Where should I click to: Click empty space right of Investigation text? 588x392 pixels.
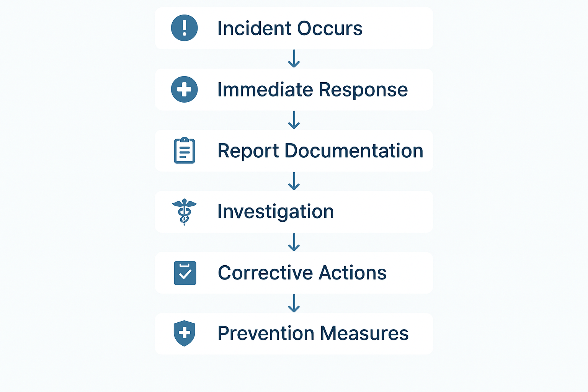pos(383,212)
